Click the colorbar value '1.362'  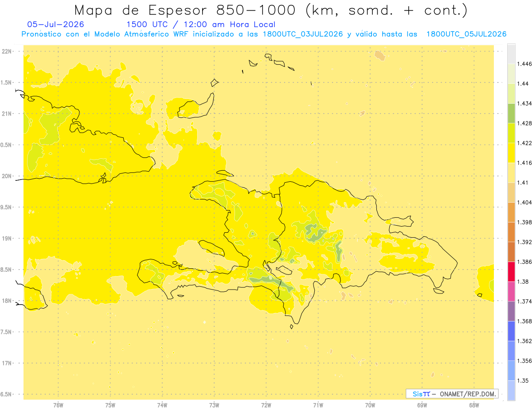[524, 341]
